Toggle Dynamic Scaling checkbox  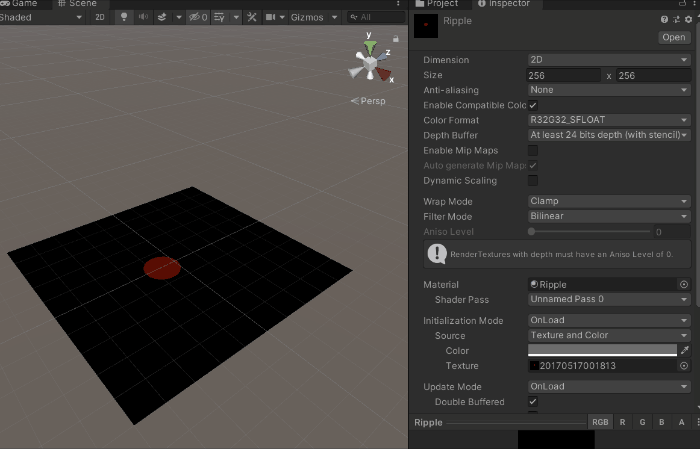[x=533, y=181]
